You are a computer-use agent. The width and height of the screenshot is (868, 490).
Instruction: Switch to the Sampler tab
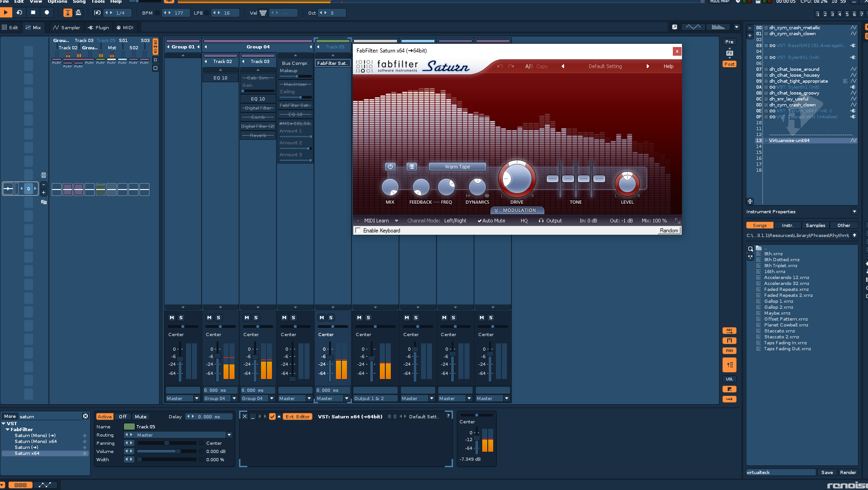click(x=67, y=27)
